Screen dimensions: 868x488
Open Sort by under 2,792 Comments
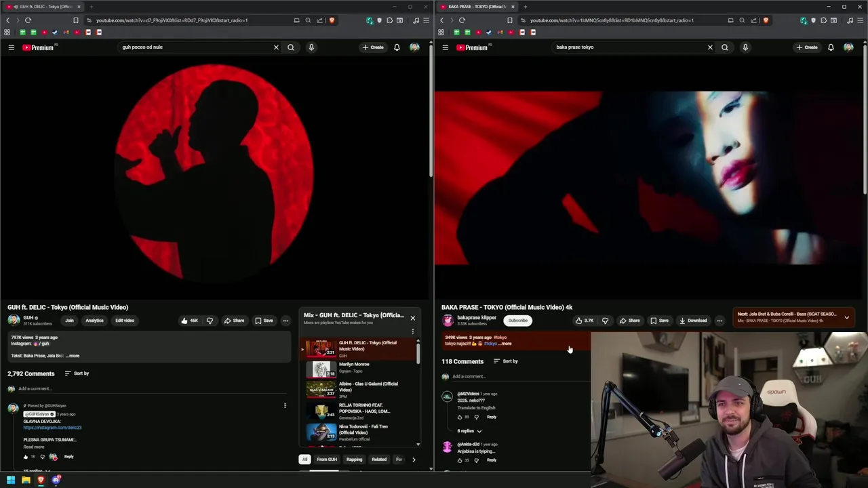pyautogui.click(x=77, y=373)
